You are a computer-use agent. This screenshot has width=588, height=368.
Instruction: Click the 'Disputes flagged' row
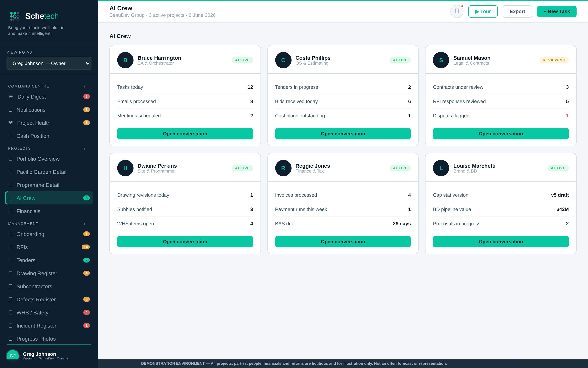click(501, 116)
